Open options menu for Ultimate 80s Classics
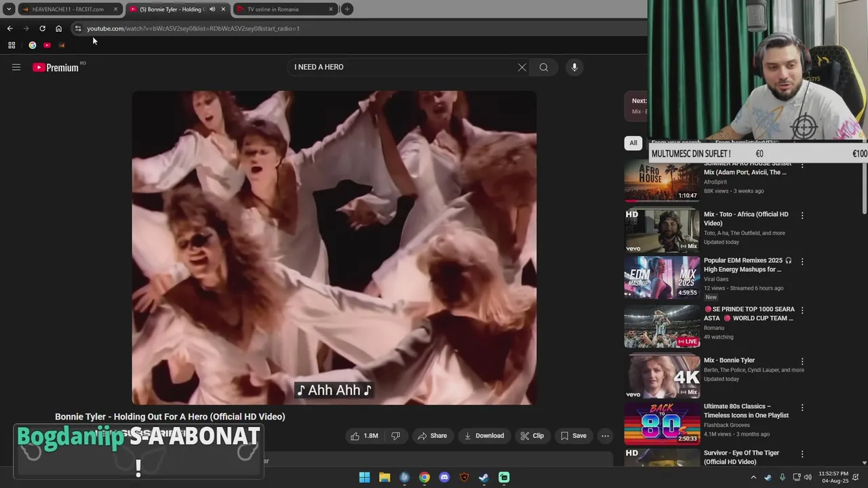Viewport: 868px width, 488px height. click(x=802, y=408)
